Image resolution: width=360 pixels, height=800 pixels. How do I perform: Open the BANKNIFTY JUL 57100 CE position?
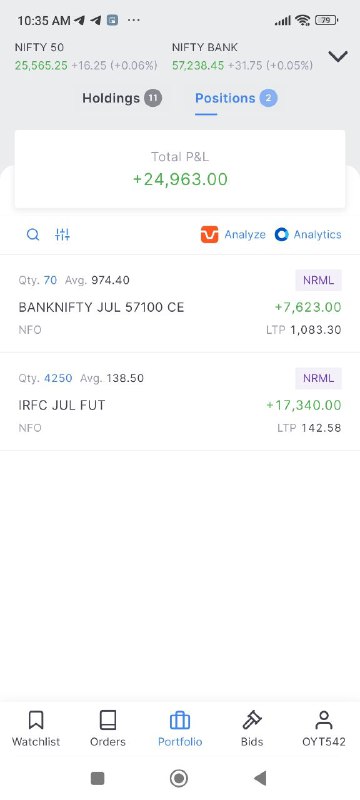pos(180,304)
